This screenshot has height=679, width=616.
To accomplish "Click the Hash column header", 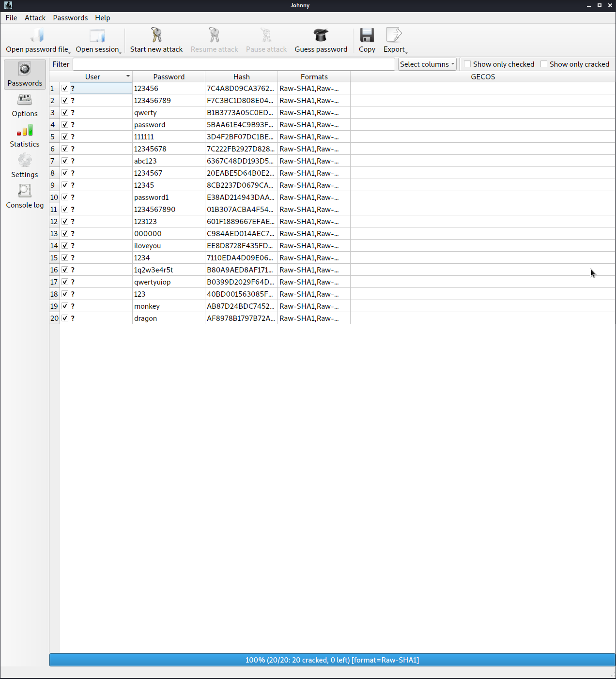I will pyautogui.click(x=242, y=76).
